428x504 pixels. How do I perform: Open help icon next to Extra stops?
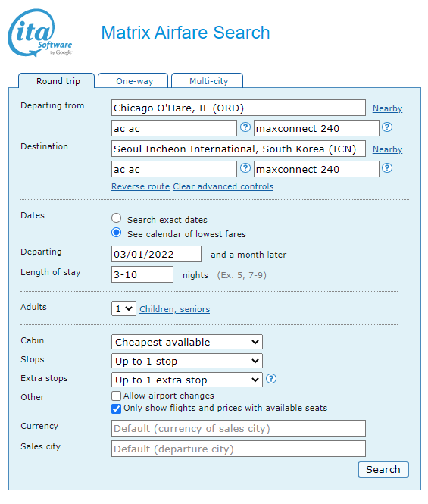[271, 379]
